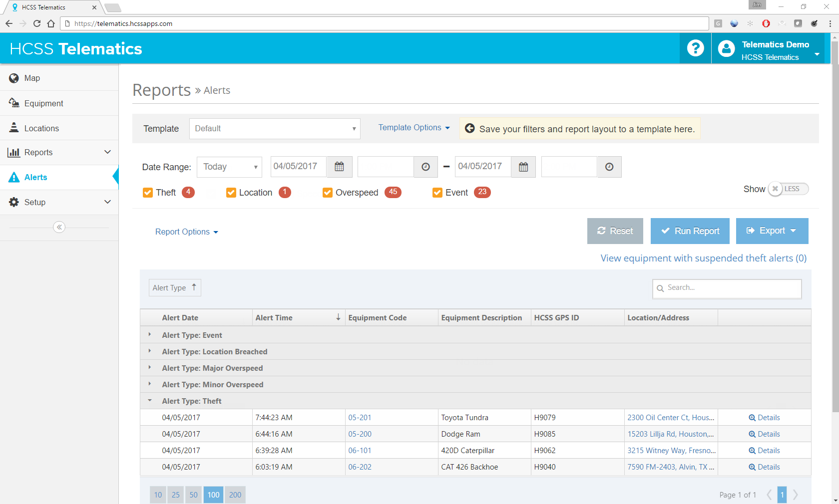The height and width of the screenshot is (504, 839).
Task: Click Details magnifier icon for H9079 row
Action: (752, 418)
